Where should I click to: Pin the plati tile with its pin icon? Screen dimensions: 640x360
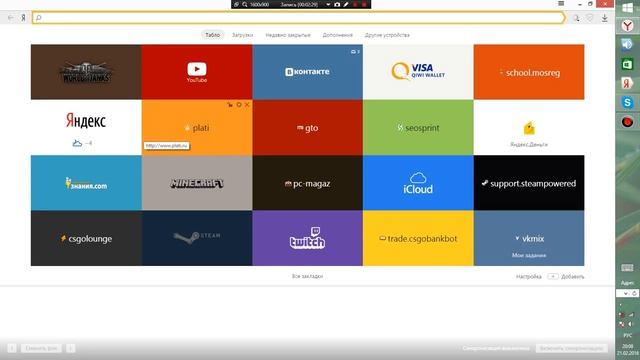click(230, 105)
